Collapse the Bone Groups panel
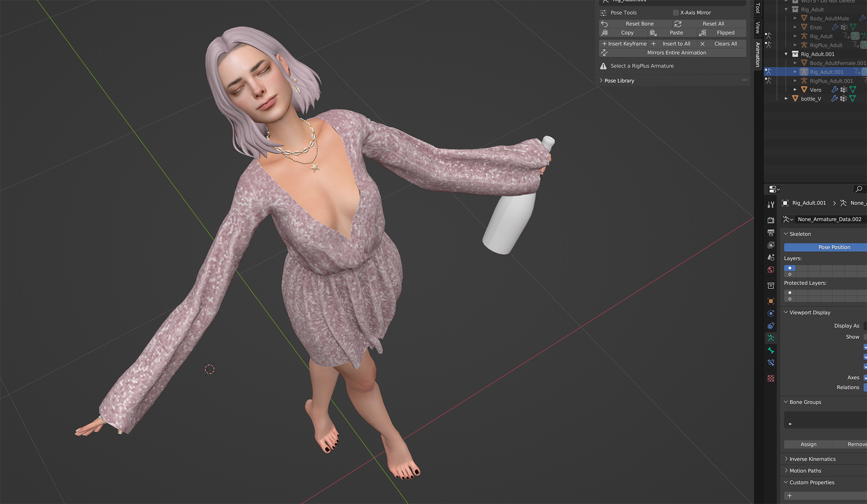 coord(786,402)
